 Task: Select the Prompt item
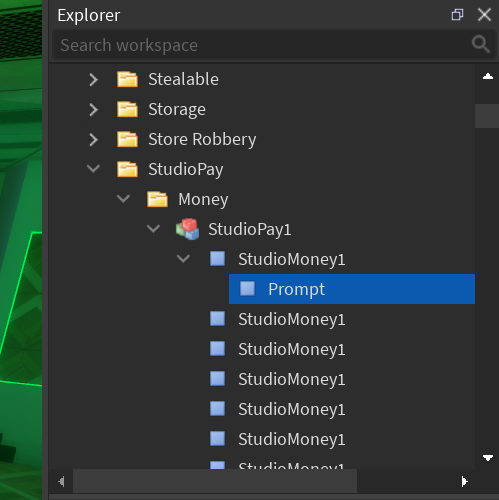point(352,289)
